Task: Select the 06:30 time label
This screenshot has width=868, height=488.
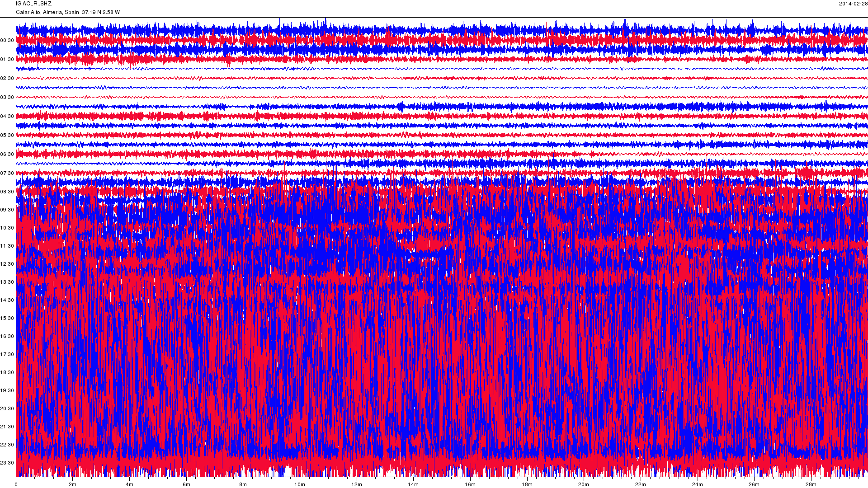Action: (x=7, y=155)
